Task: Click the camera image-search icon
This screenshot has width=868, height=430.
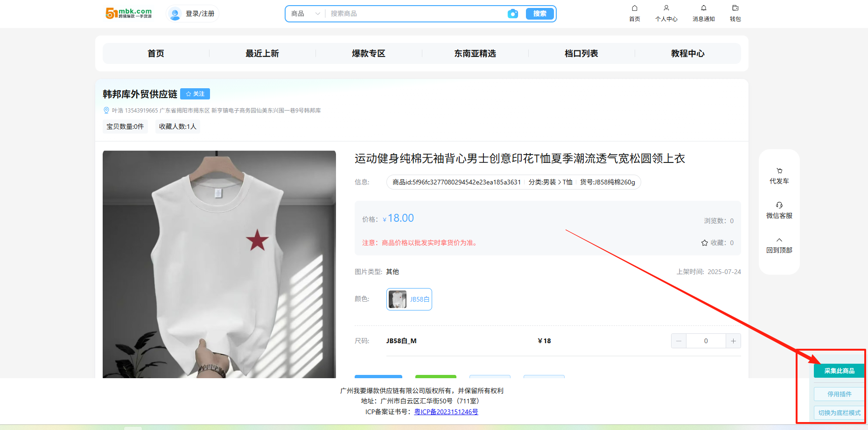Action: coord(512,14)
